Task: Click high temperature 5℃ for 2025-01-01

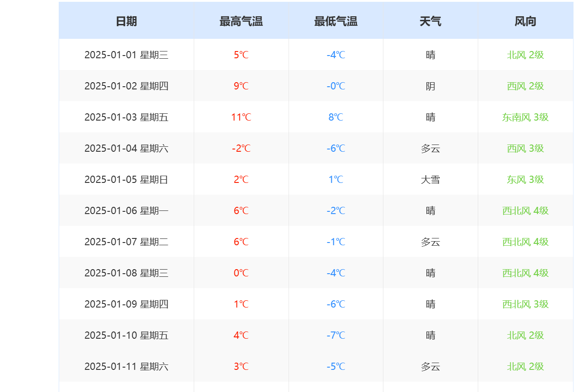Action: tap(241, 55)
